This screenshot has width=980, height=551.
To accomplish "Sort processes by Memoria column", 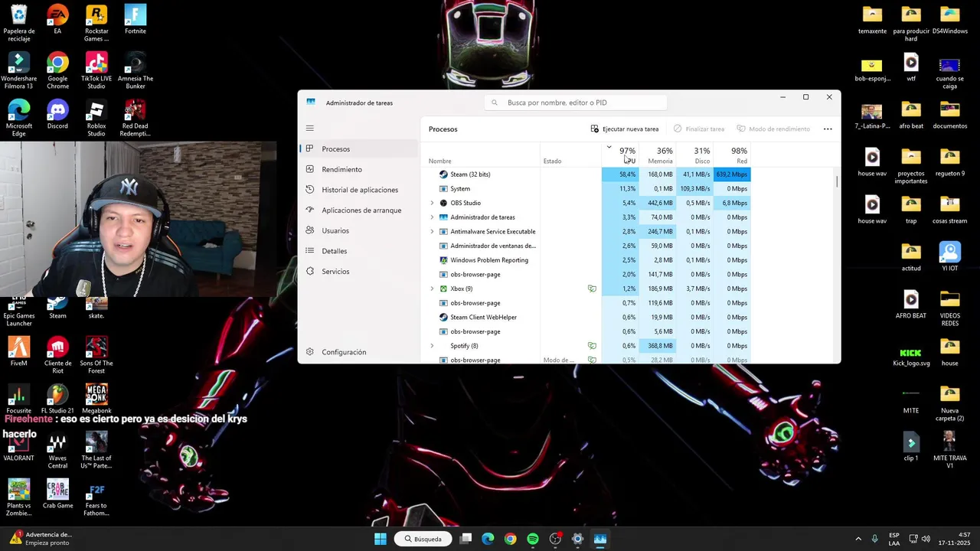I will [x=657, y=155].
